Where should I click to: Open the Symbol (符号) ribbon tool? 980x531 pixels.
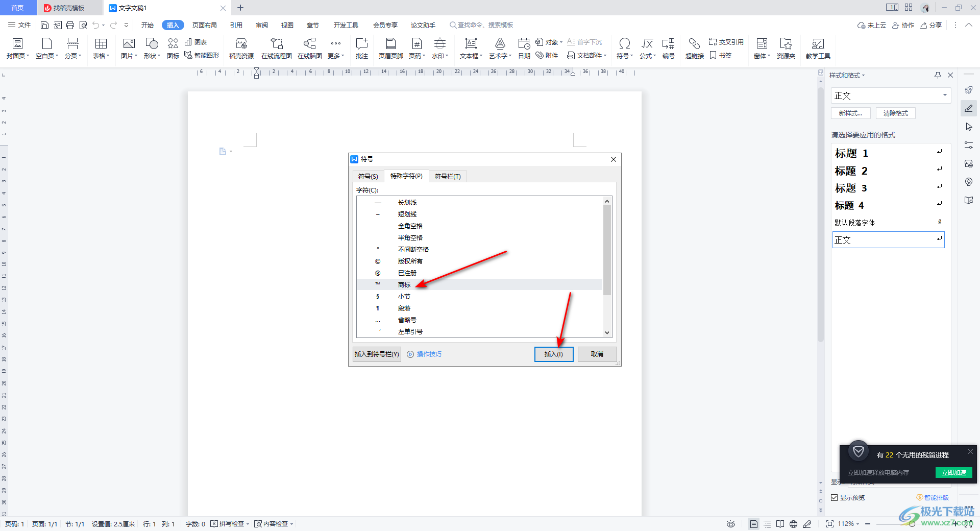pyautogui.click(x=625, y=49)
